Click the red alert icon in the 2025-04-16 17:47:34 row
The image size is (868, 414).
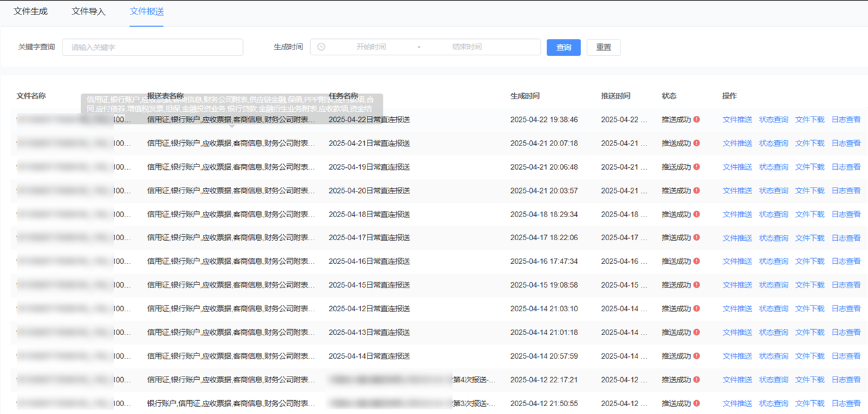[697, 261]
